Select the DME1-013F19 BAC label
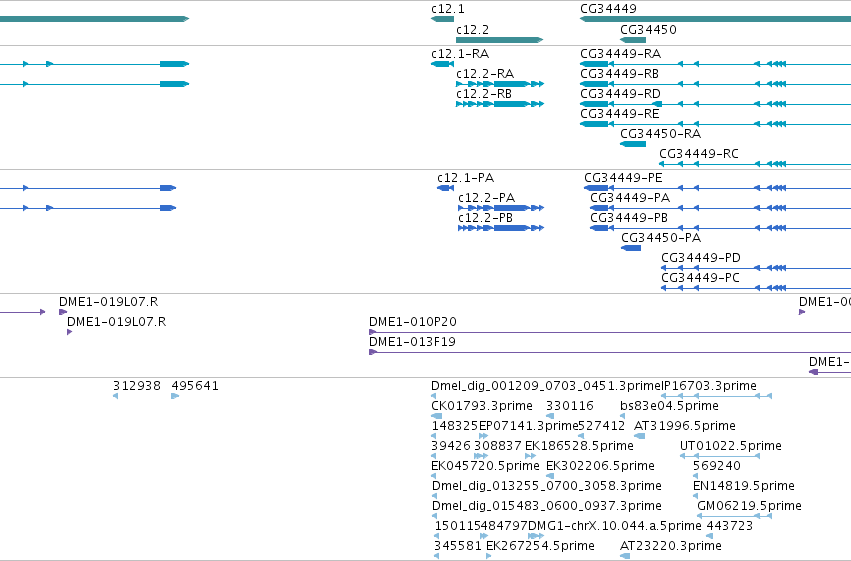851x561 pixels. tap(412, 342)
